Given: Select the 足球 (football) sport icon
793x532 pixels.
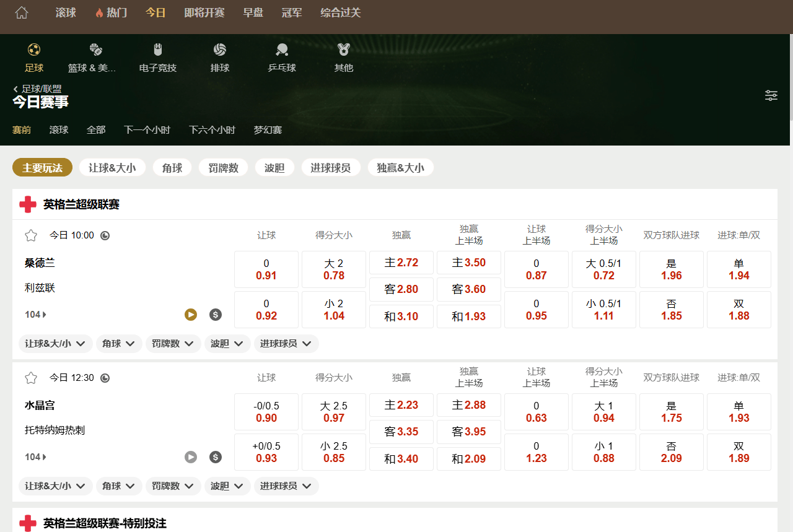Looking at the screenshot, I should pyautogui.click(x=34, y=58).
